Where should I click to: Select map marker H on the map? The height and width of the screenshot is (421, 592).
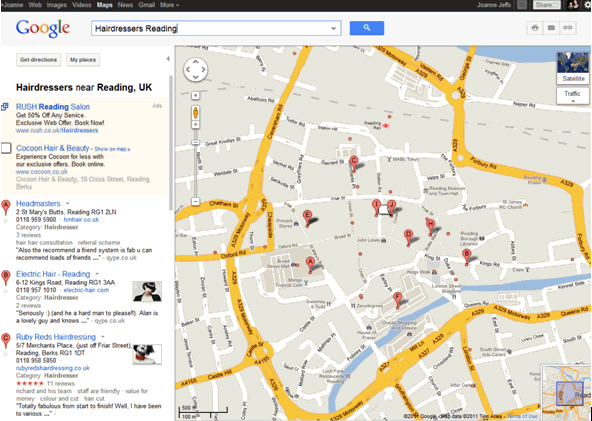click(x=430, y=227)
